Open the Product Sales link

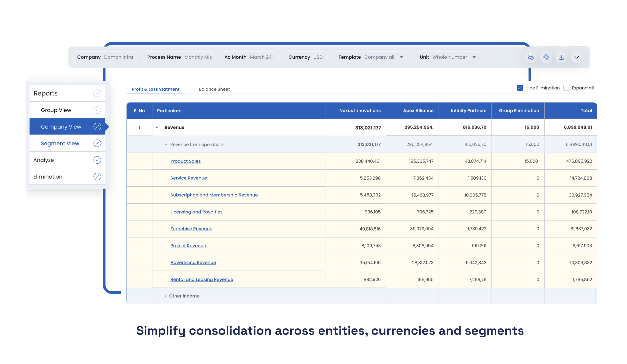(x=185, y=161)
